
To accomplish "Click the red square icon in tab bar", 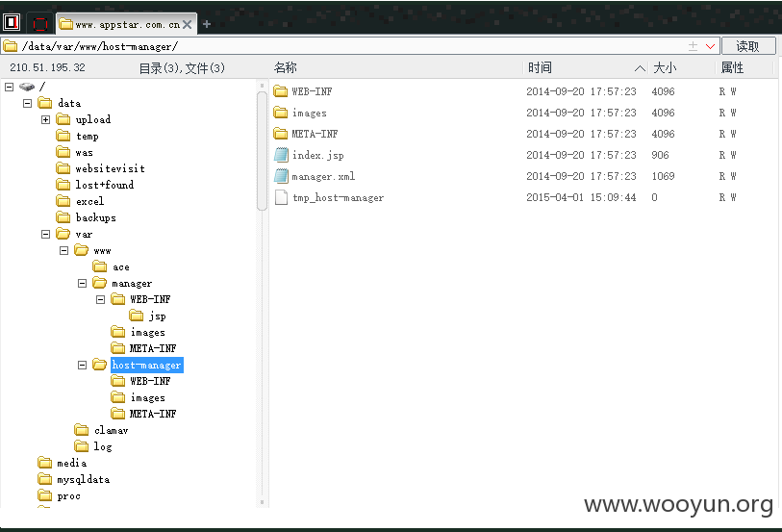I will (x=39, y=23).
